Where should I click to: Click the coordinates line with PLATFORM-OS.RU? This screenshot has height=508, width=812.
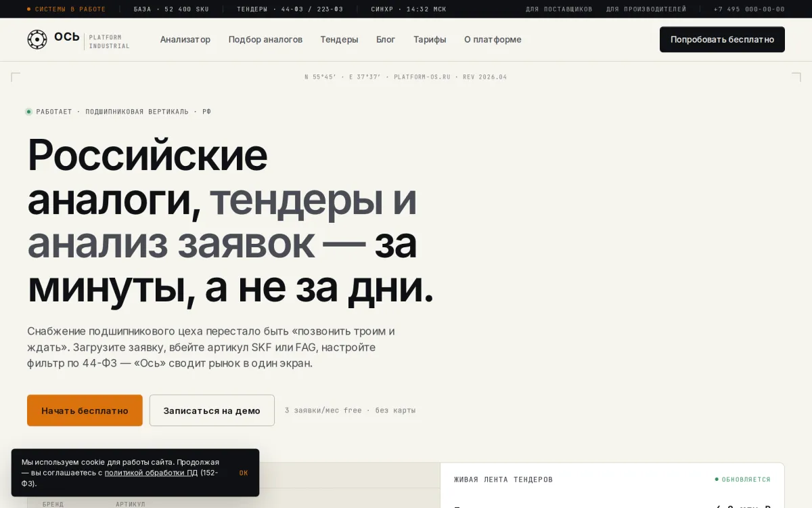(406, 77)
